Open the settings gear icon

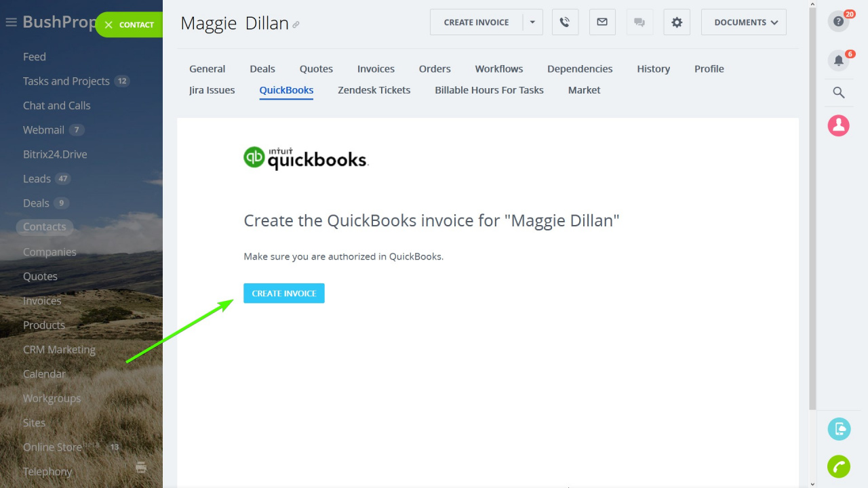pos(677,22)
